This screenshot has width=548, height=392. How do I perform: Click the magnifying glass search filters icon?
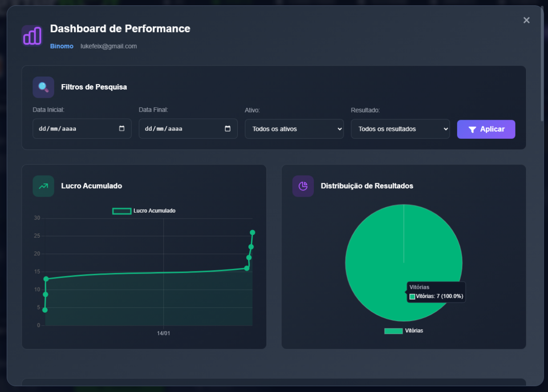[x=43, y=87]
